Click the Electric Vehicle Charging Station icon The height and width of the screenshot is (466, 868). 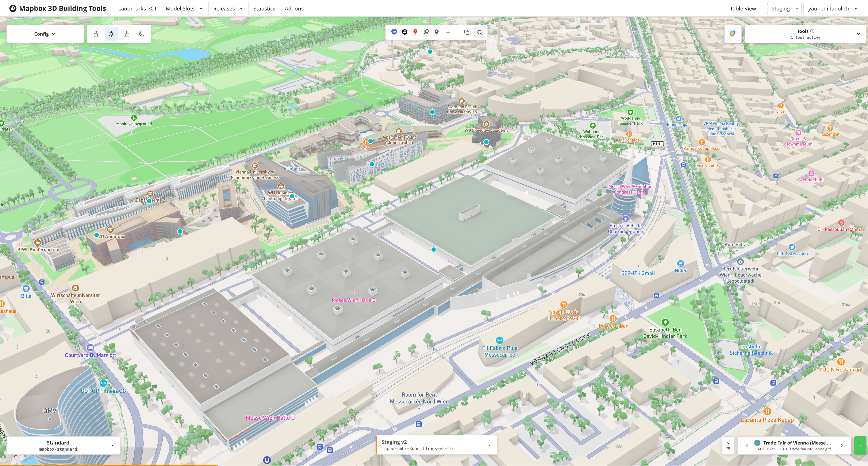[x=625, y=219]
